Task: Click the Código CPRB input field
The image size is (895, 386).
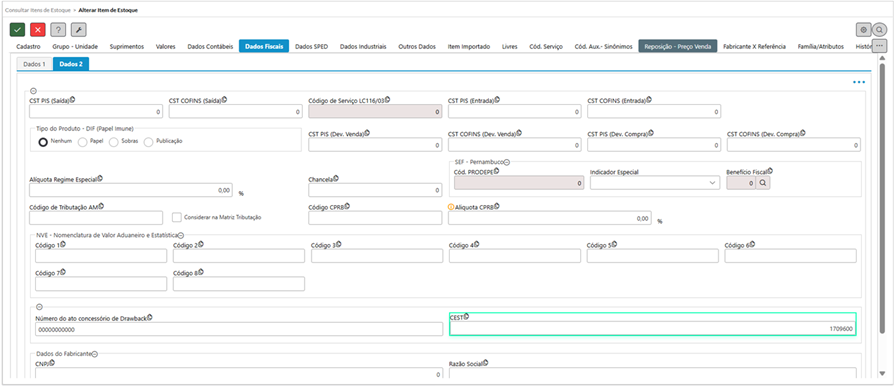Action: (x=375, y=218)
